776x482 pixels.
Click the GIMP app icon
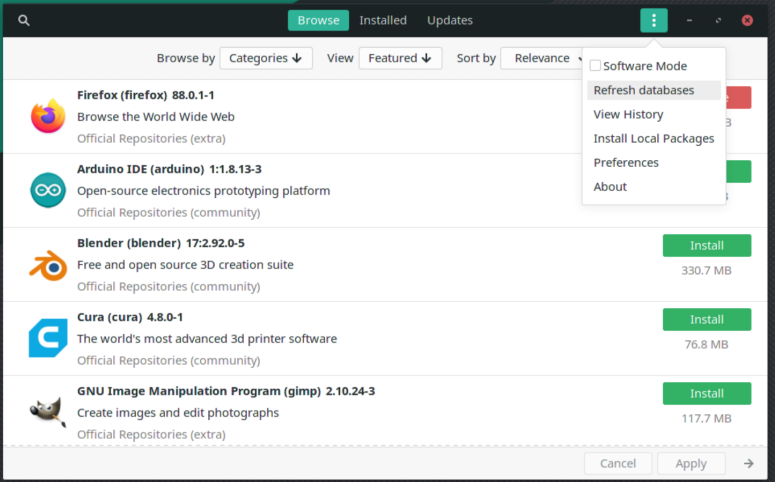click(48, 412)
